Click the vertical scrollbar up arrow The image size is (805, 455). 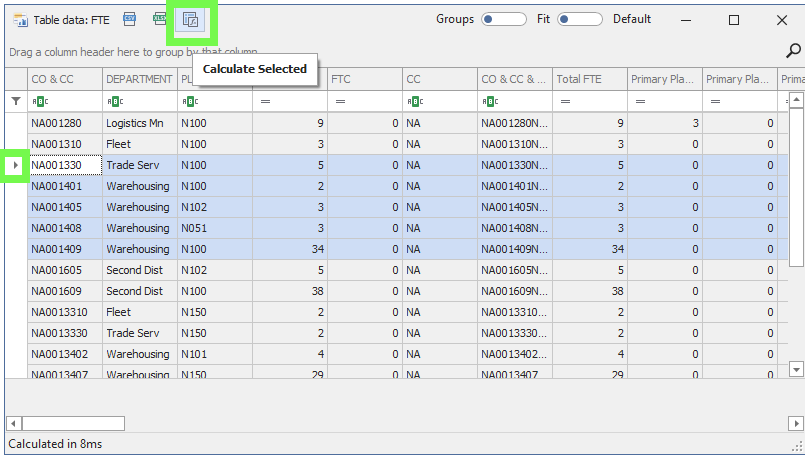pos(796,100)
